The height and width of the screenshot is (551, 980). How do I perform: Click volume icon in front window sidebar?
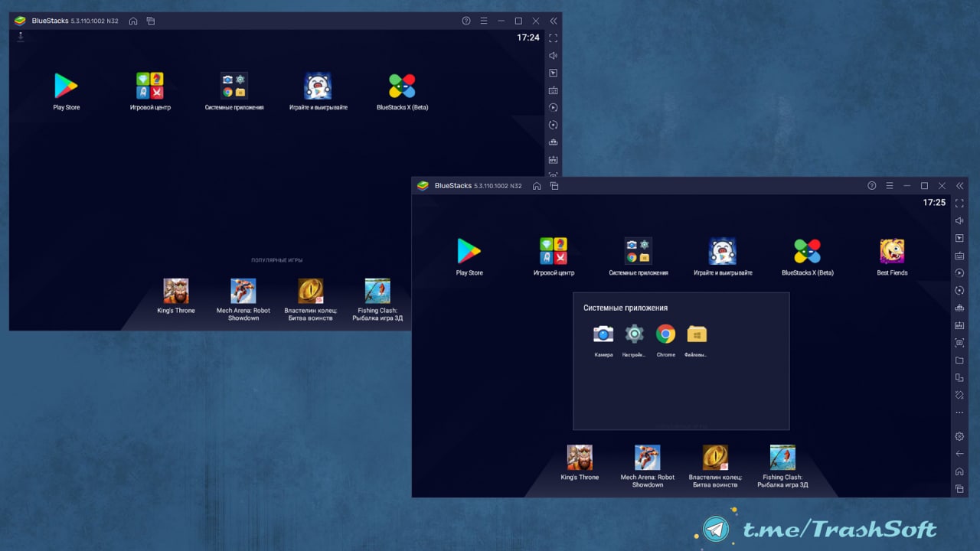click(959, 221)
